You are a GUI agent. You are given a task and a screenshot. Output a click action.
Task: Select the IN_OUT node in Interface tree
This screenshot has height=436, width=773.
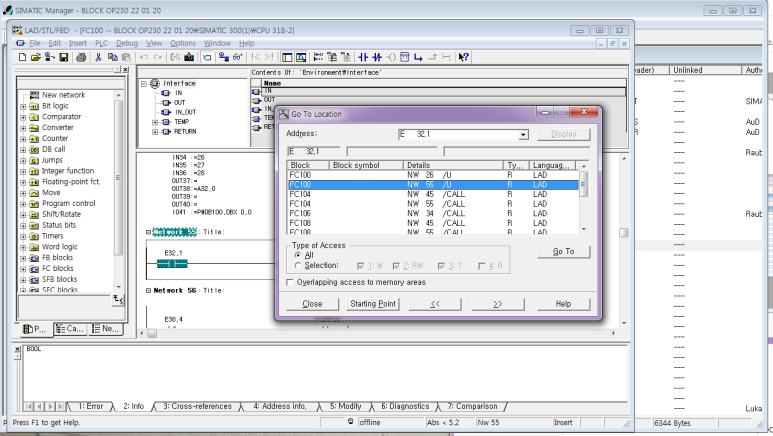(x=185, y=112)
